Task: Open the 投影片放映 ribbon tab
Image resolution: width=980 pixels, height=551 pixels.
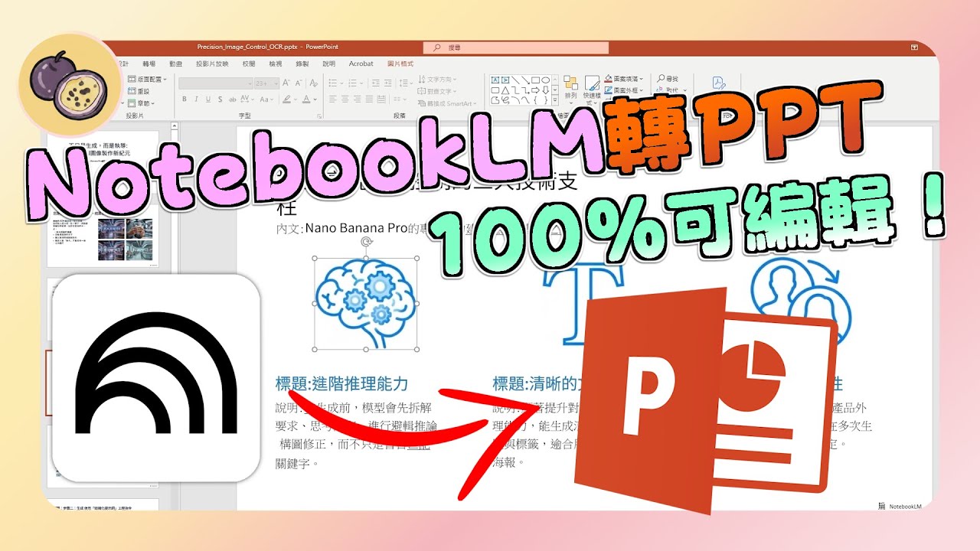Action: 212,64
